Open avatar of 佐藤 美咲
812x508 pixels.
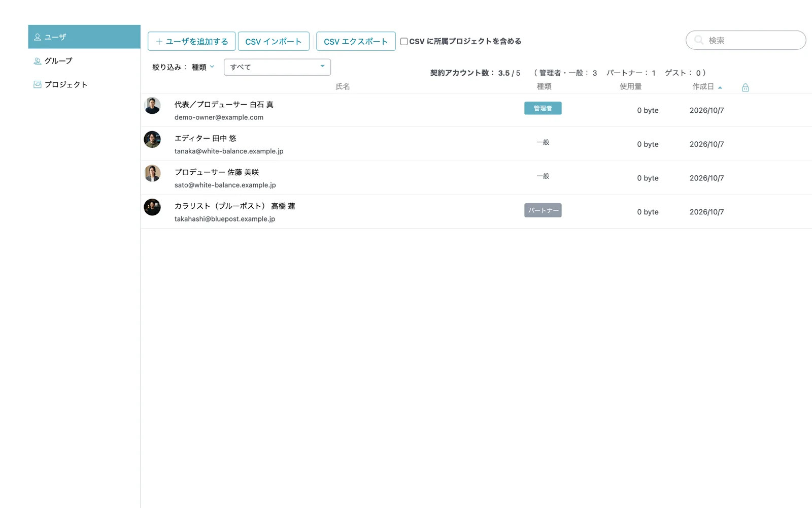[152, 173]
